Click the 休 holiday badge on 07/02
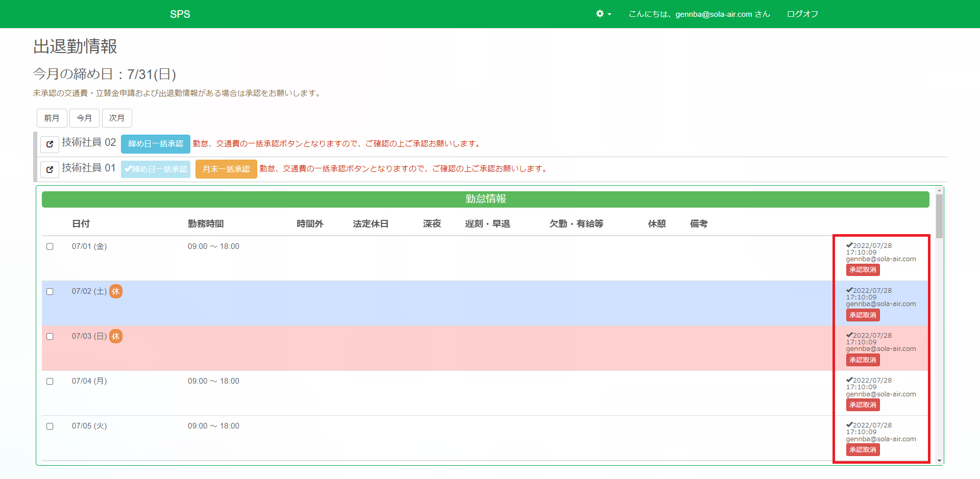This screenshot has height=479, width=980. click(x=116, y=291)
